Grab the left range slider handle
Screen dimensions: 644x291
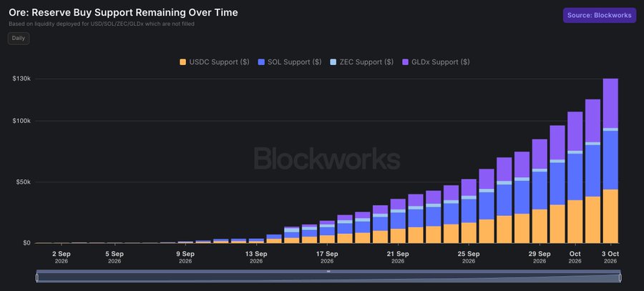pos(37,278)
